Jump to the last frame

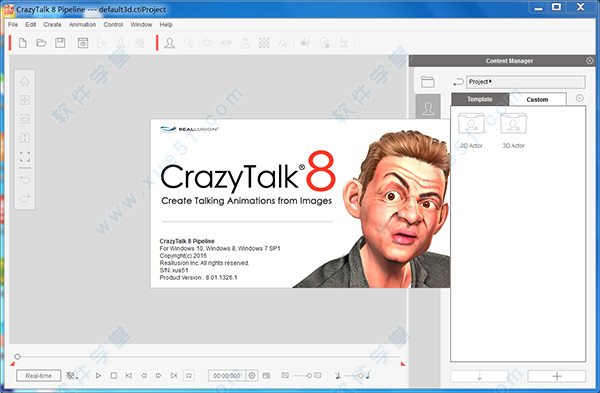[x=174, y=376]
